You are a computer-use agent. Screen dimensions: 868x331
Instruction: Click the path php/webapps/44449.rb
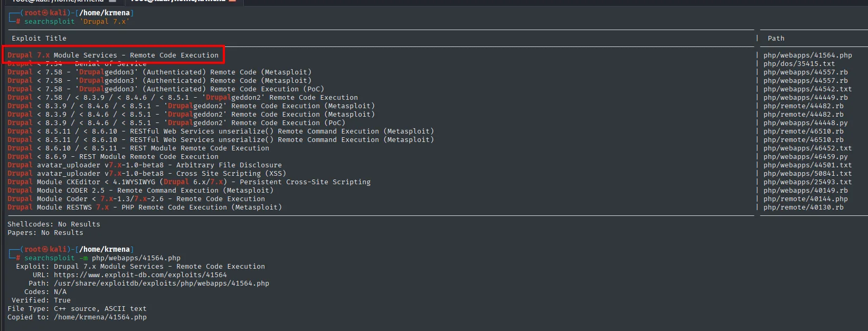pyautogui.click(x=805, y=98)
